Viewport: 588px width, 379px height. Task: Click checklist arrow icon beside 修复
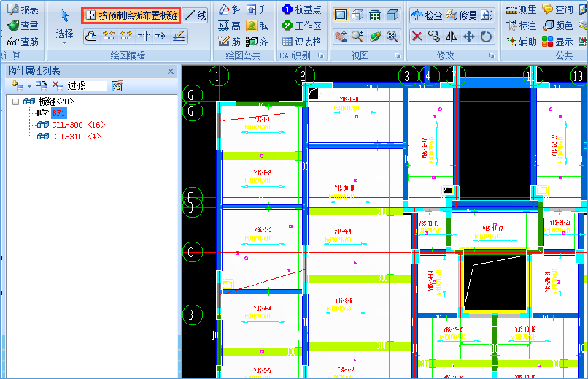pyautogui.click(x=487, y=15)
